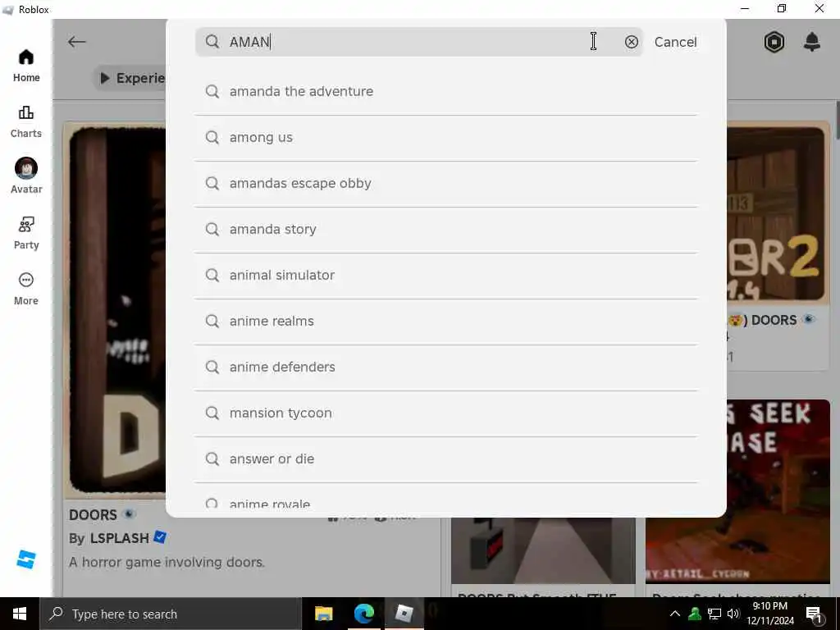
Task: Open File Explorer from taskbar
Action: pos(323,614)
